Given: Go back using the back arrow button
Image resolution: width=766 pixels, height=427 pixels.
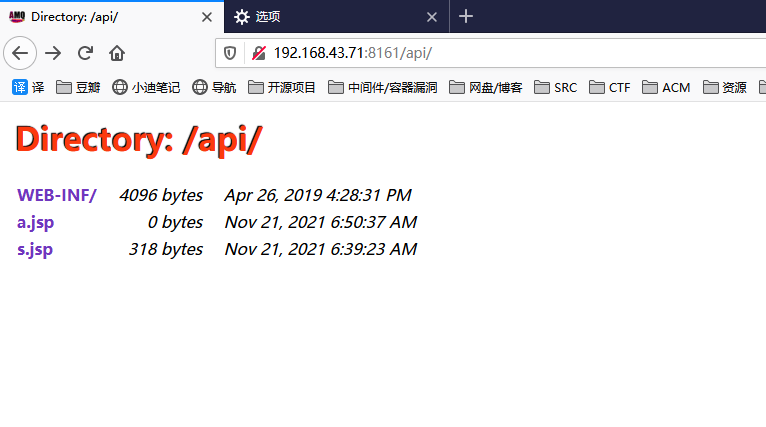Looking at the screenshot, I should [x=20, y=53].
